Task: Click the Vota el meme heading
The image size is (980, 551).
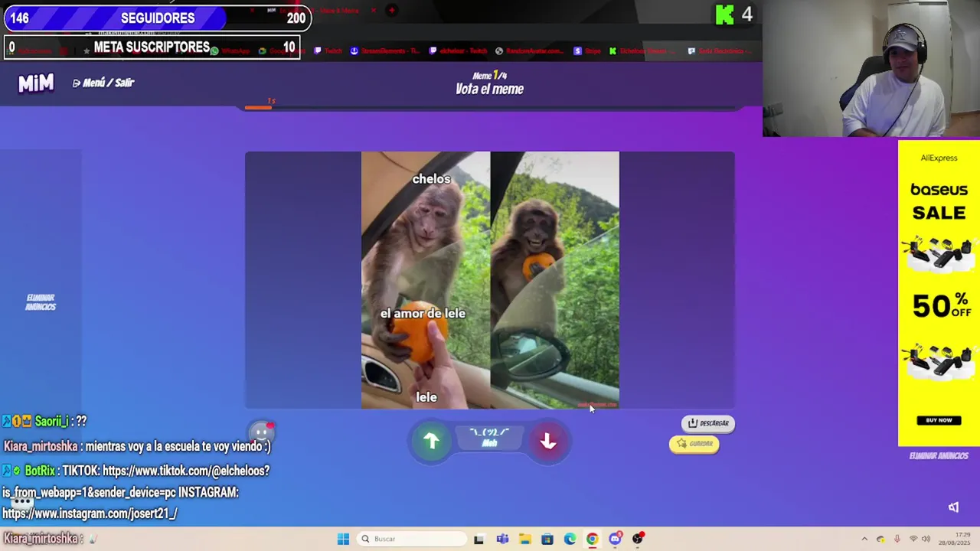Action: coord(490,89)
